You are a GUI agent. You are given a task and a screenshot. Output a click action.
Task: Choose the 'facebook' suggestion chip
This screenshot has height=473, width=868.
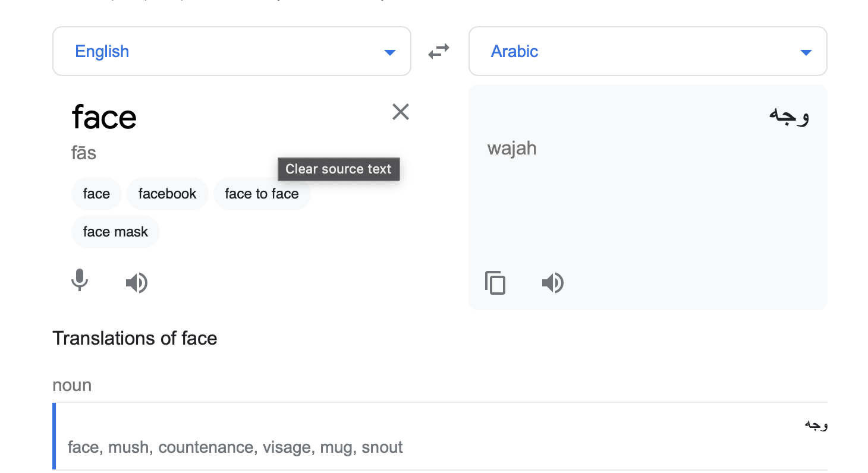(x=167, y=194)
